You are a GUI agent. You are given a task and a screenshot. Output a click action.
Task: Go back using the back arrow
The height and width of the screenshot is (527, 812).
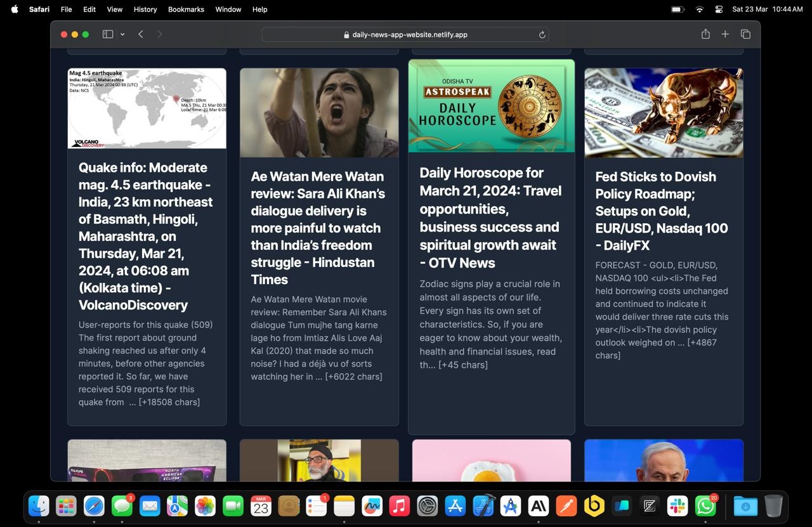pyautogui.click(x=141, y=34)
